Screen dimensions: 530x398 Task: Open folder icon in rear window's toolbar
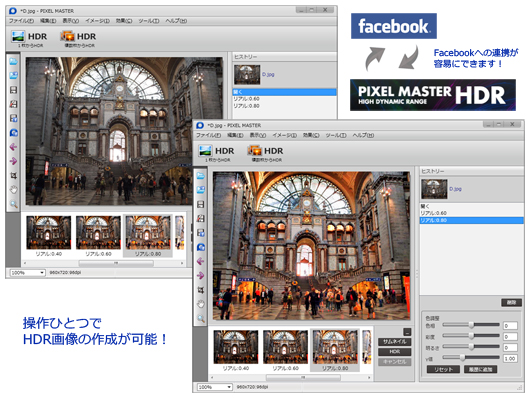(x=14, y=61)
